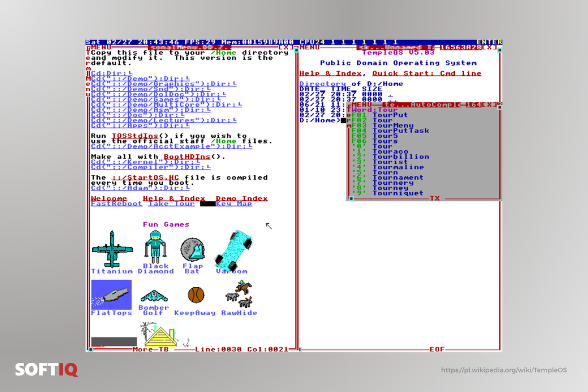The height and width of the screenshot is (392, 588).
Task: Follow the Cd("::/Demo/MultiCore");Dir; link
Action: pos(166,105)
